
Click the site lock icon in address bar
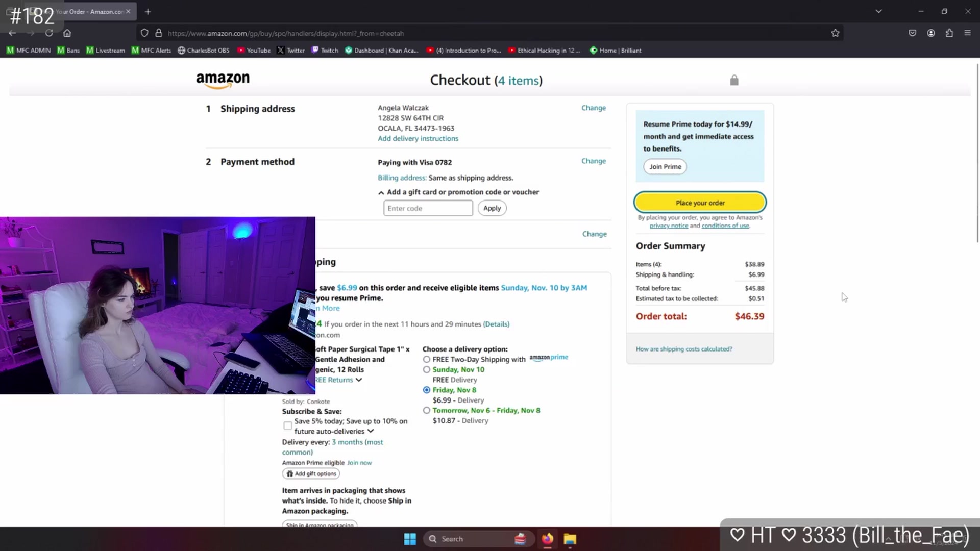pyautogui.click(x=159, y=33)
